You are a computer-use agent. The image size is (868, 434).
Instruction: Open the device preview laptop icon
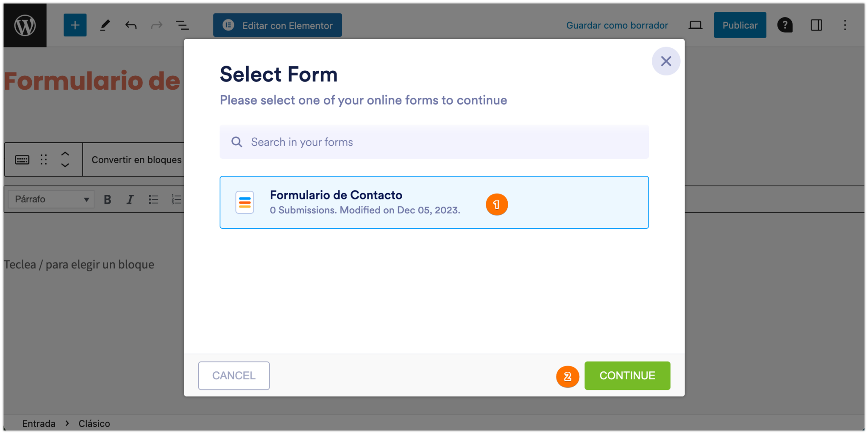tap(695, 25)
